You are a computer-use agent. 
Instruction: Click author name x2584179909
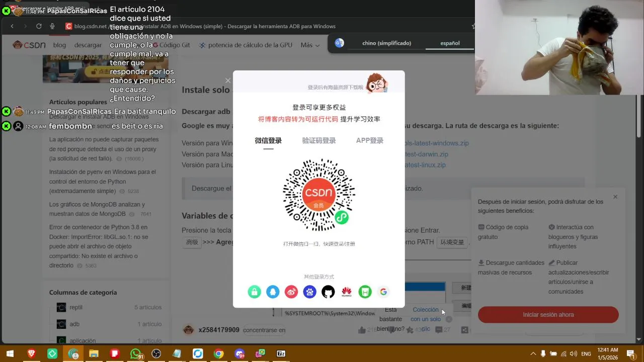(219, 330)
